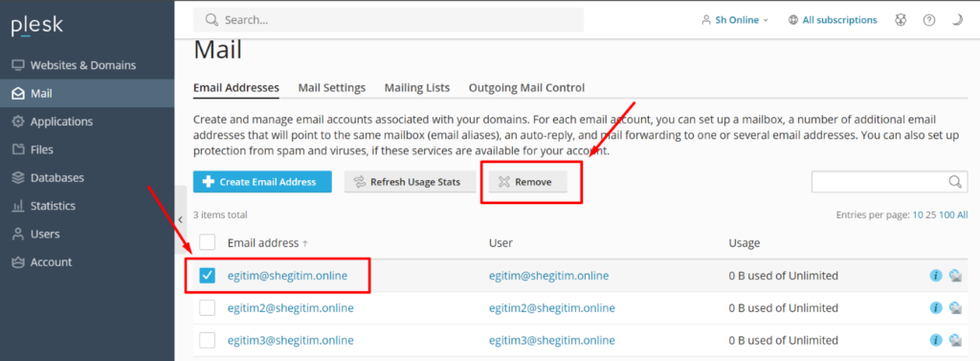
Task: Click the Account crown icon
Action: (19, 262)
